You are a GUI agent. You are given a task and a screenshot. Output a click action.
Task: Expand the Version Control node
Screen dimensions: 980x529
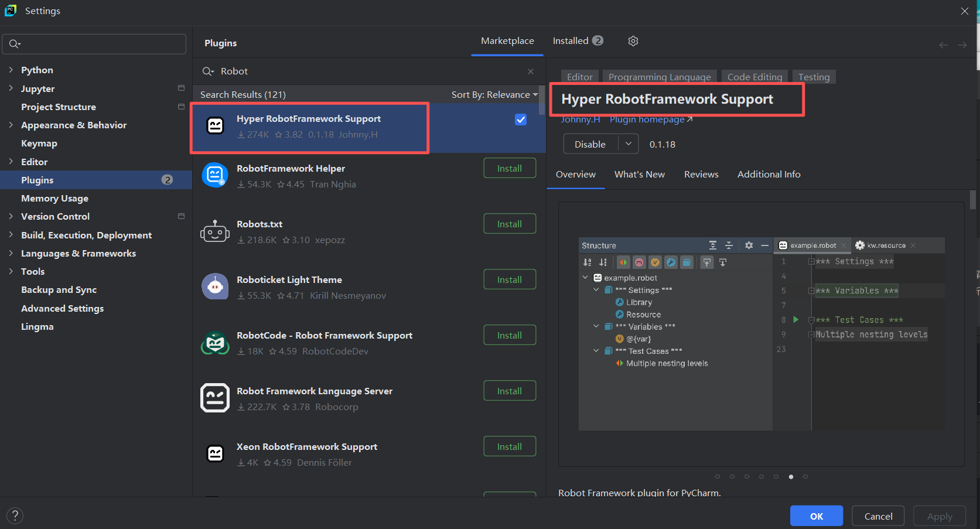tap(11, 216)
